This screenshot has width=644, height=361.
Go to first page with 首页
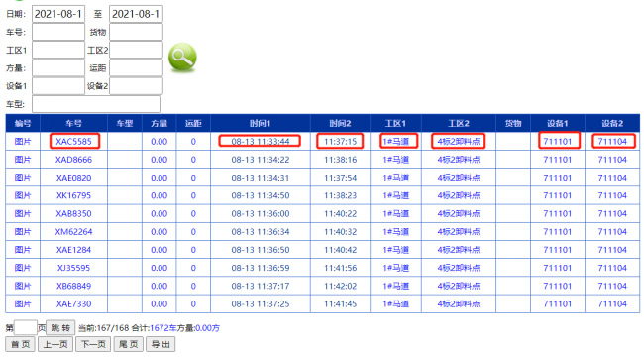coord(21,344)
